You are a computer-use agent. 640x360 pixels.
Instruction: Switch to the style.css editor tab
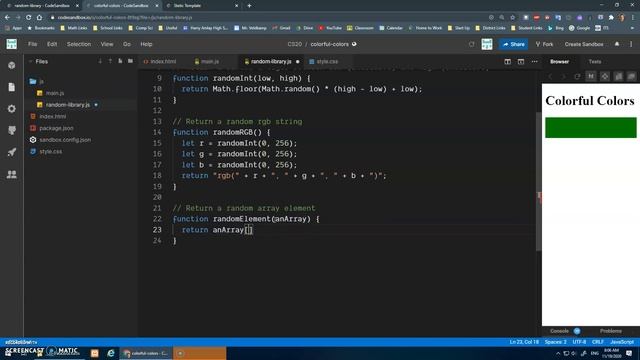point(324,62)
